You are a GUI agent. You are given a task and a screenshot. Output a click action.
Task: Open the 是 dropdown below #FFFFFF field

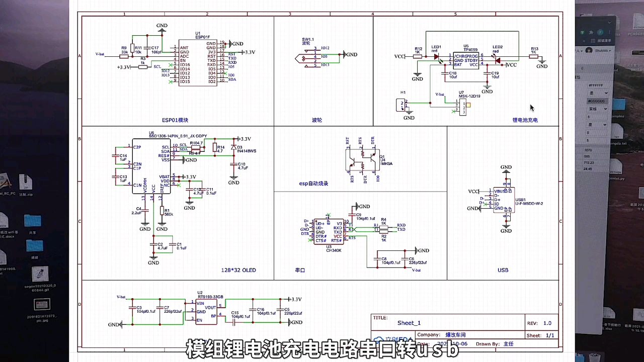coord(598,93)
